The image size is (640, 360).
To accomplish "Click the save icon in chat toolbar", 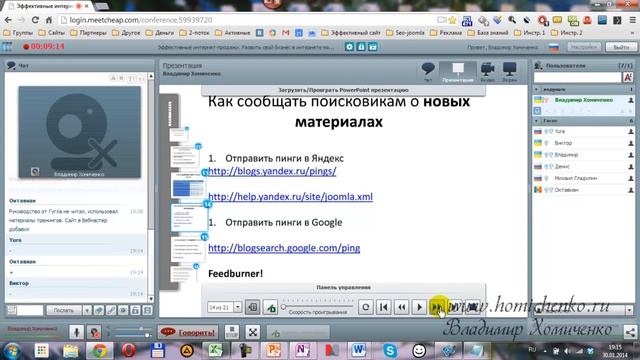I will [x=147, y=310].
